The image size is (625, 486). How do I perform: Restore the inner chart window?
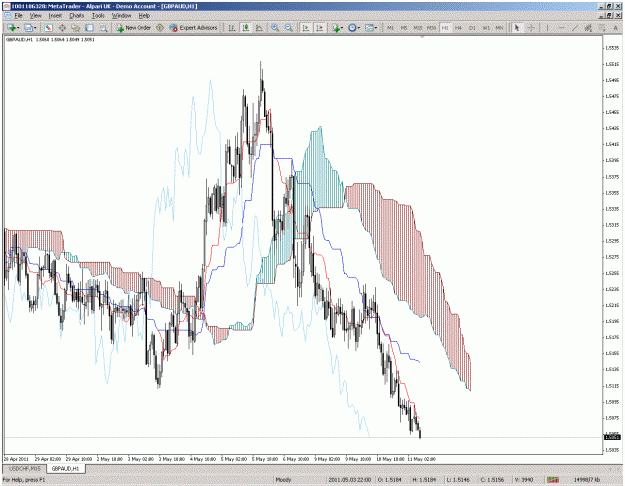point(609,16)
